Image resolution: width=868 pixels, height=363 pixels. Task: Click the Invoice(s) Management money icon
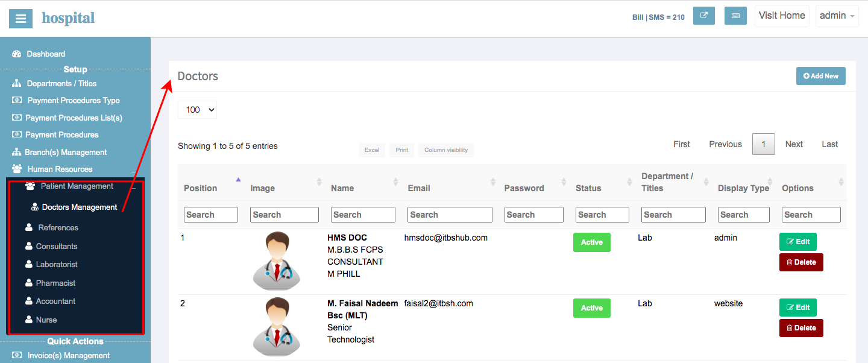[17, 355]
